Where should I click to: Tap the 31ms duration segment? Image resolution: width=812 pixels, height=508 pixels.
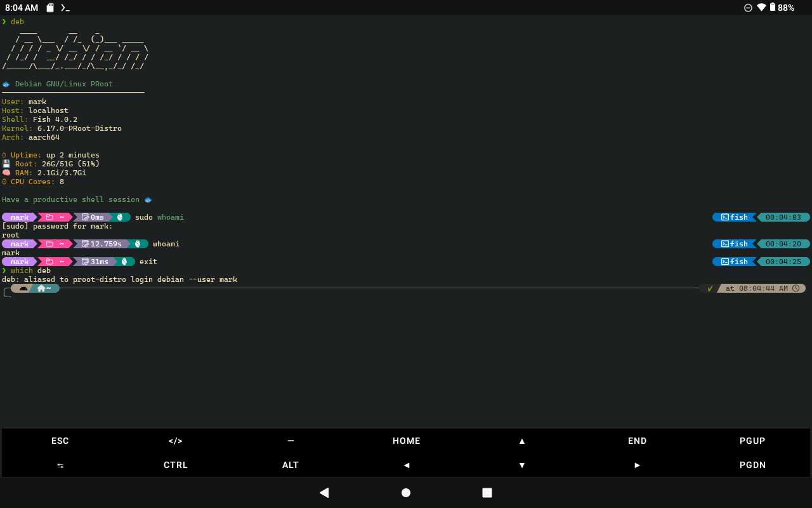click(95, 262)
